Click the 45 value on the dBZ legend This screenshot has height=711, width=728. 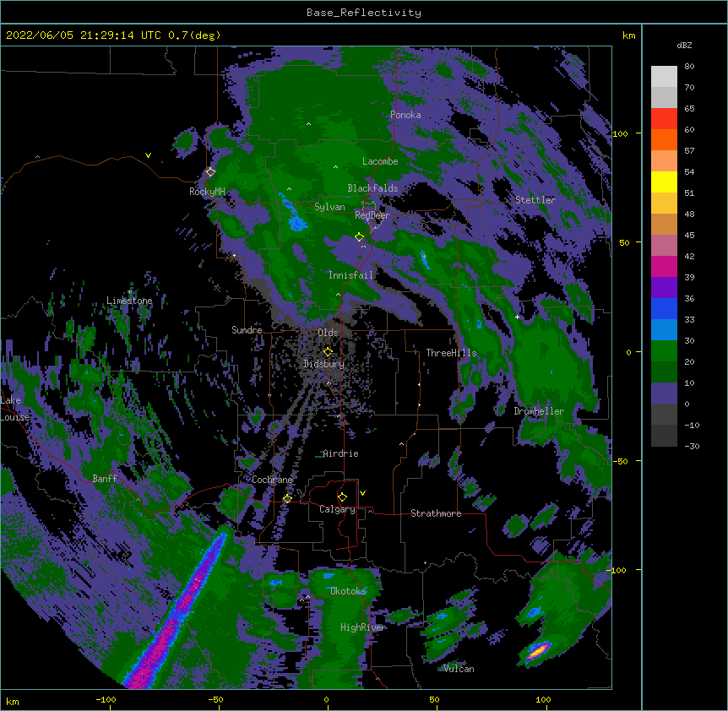click(x=689, y=236)
